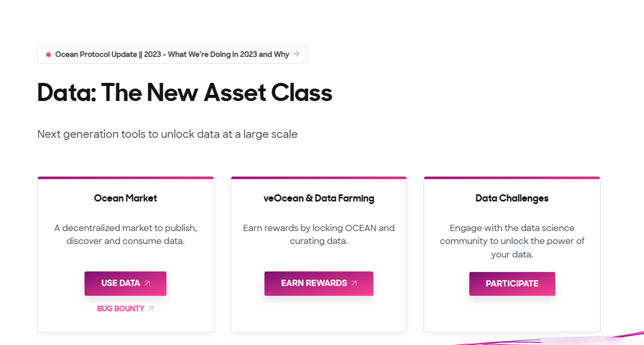Viewport: 644px width, 345px height.
Task: Click the arrow icon in the update banner
Action: click(x=296, y=54)
